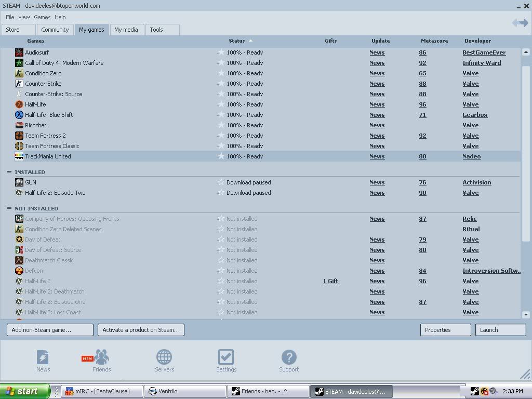Click the Half-Life: Blue Shift icon
The image size is (532, 399).
click(x=19, y=115)
